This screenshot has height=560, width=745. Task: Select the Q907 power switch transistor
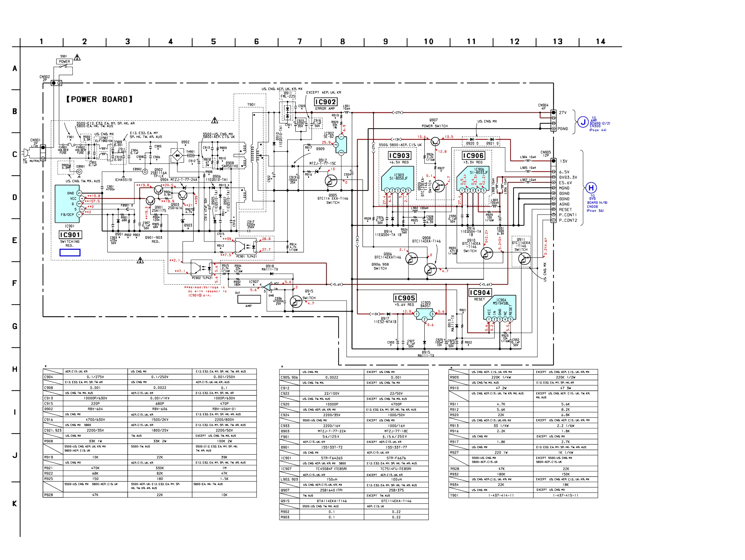click(435, 141)
